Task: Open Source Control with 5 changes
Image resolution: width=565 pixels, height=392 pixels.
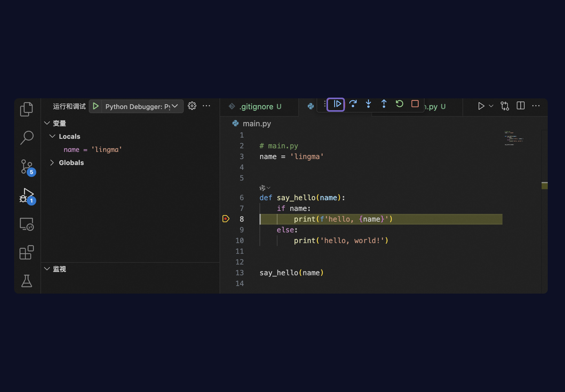Action: click(x=27, y=167)
